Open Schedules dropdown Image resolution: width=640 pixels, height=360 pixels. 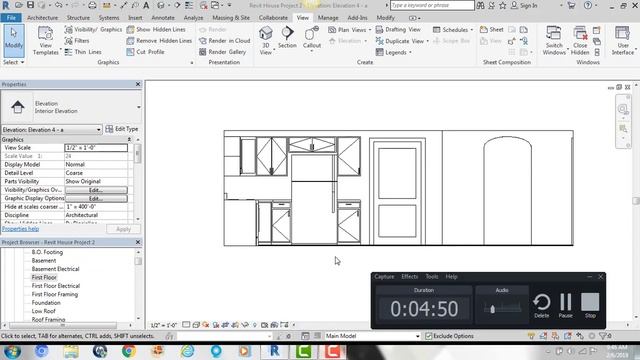coord(453,29)
